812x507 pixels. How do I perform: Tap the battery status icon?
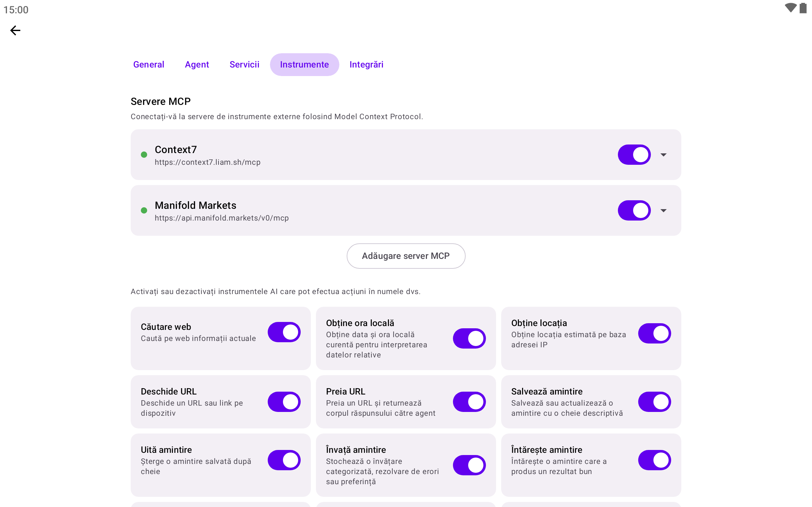[803, 8]
